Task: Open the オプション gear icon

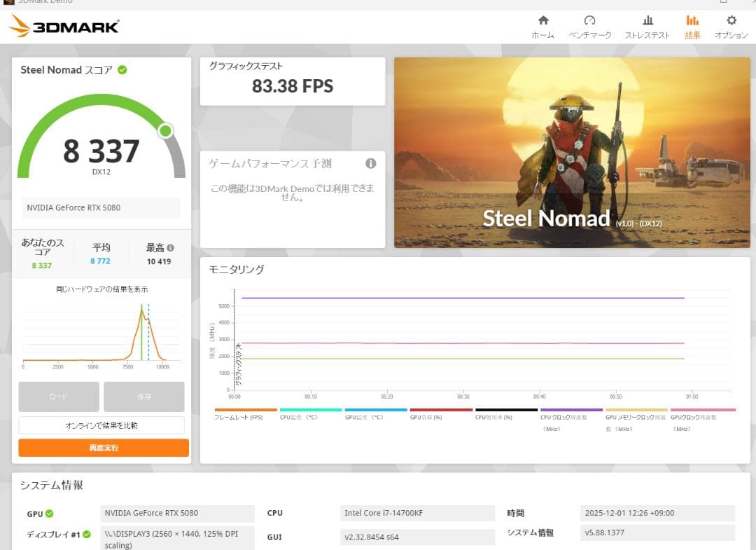Action: coord(730,22)
